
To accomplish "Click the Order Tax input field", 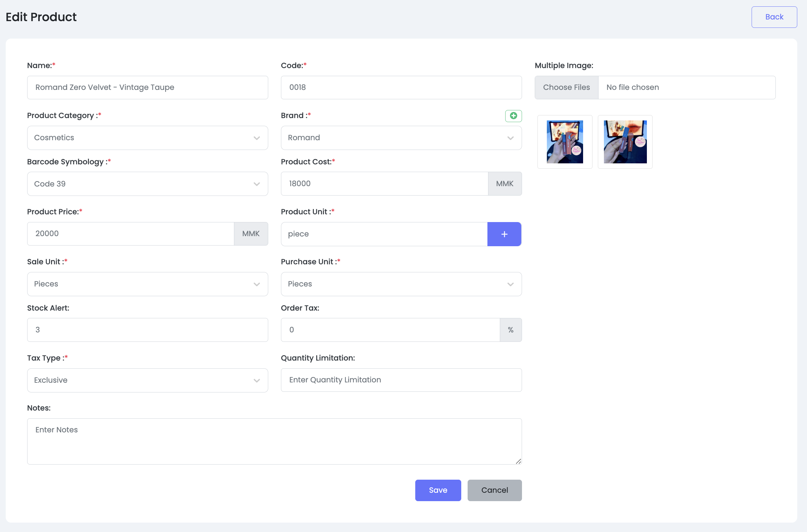I will 390,330.
